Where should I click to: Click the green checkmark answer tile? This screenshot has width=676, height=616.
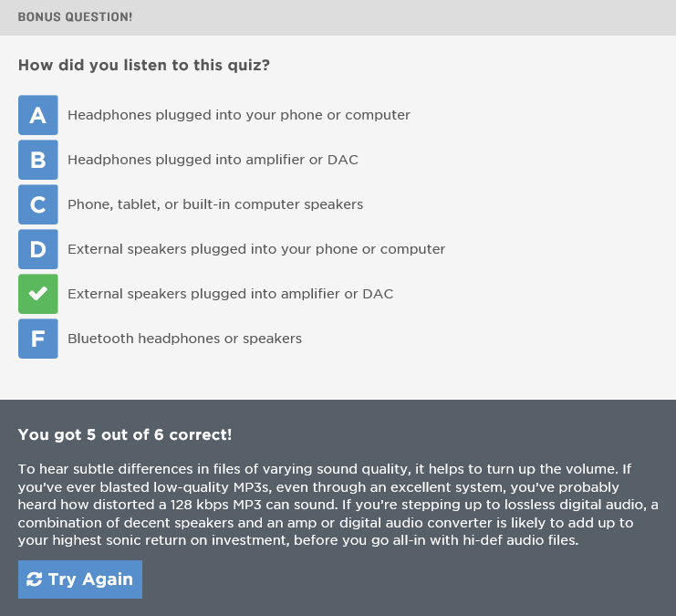[38, 294]
